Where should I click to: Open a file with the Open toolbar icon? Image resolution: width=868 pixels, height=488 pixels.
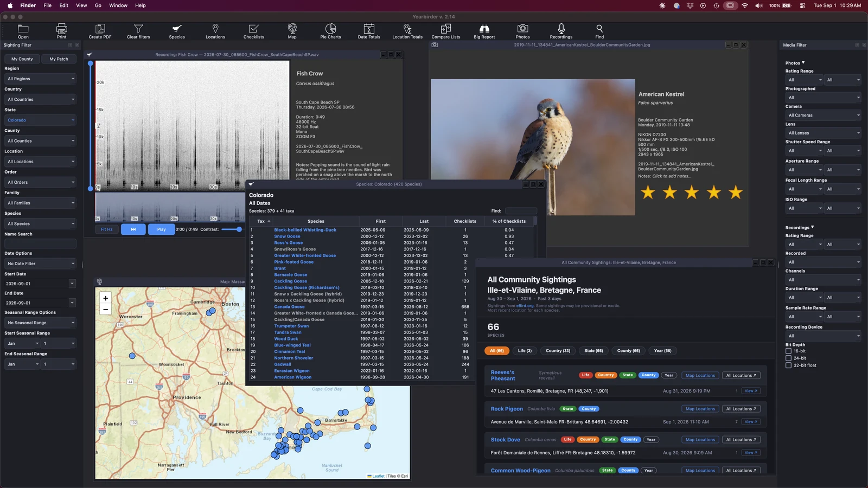23,31
